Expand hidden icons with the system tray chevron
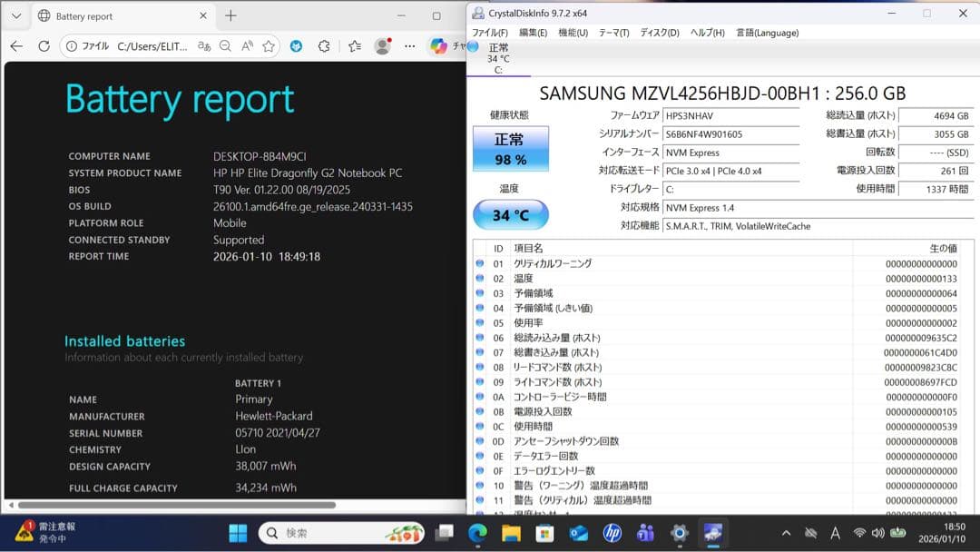The height and width of the screenshot is (552, 980). click(786, 534)
